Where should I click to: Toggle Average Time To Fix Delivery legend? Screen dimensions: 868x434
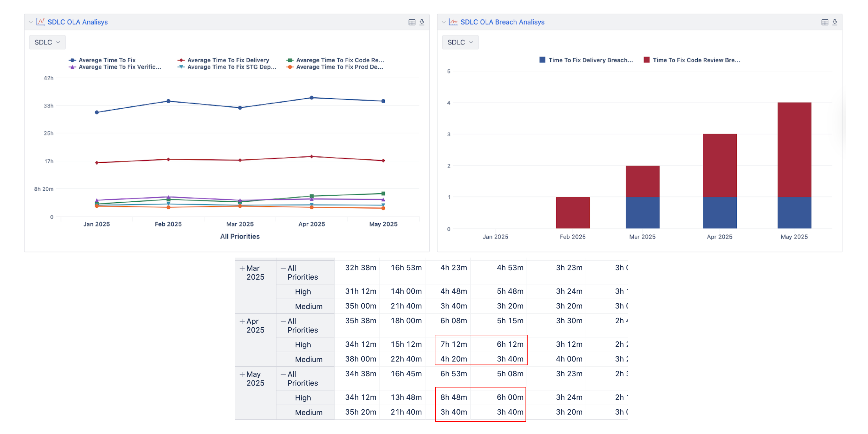pos(228,60)
